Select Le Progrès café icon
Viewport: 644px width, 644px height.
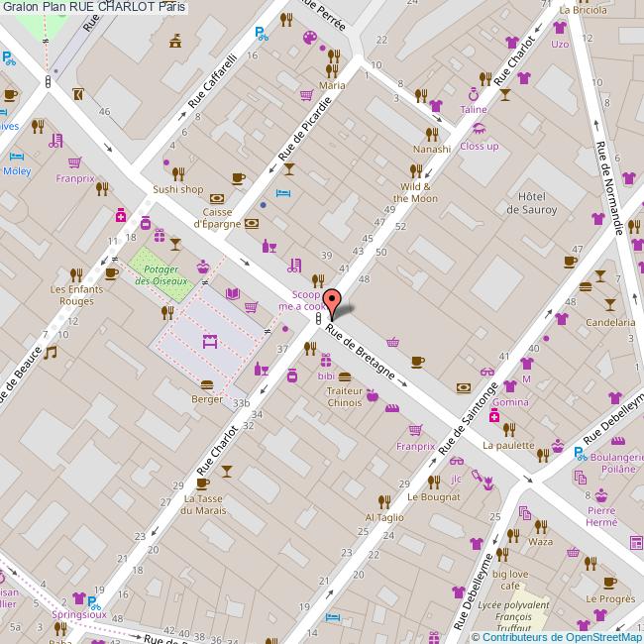[x=609, y=583]
